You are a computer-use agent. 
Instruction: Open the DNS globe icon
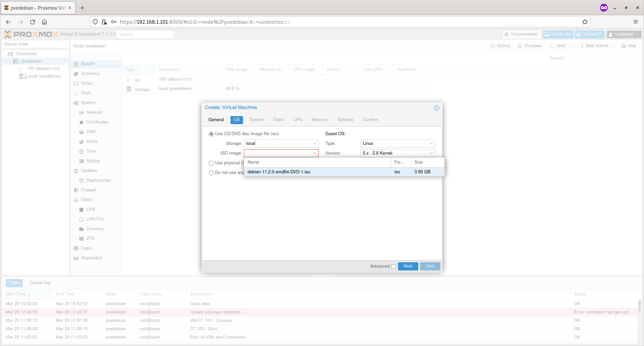point(81,132)
